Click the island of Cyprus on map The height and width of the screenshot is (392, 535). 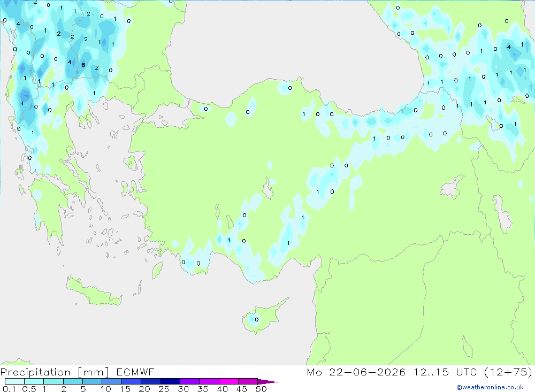pyautogui.click(x=264, y=316)
